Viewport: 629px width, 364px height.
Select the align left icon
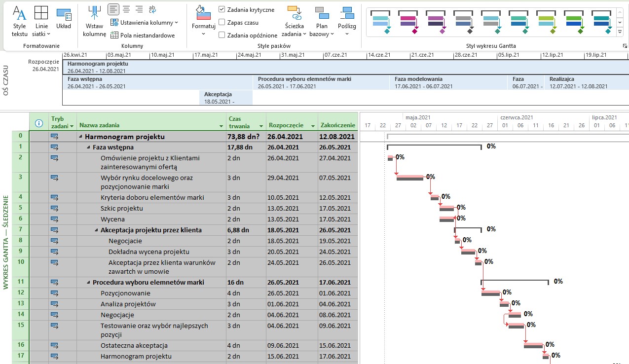(113, 9)
